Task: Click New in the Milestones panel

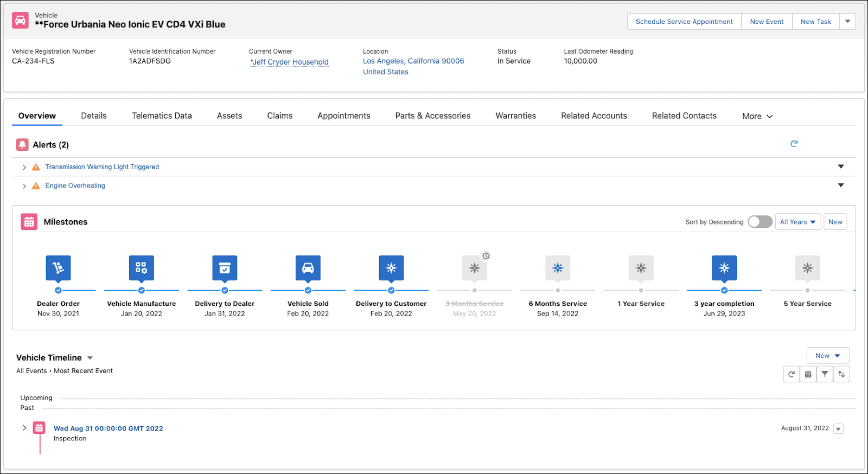Action: click(x=835, y=222)
